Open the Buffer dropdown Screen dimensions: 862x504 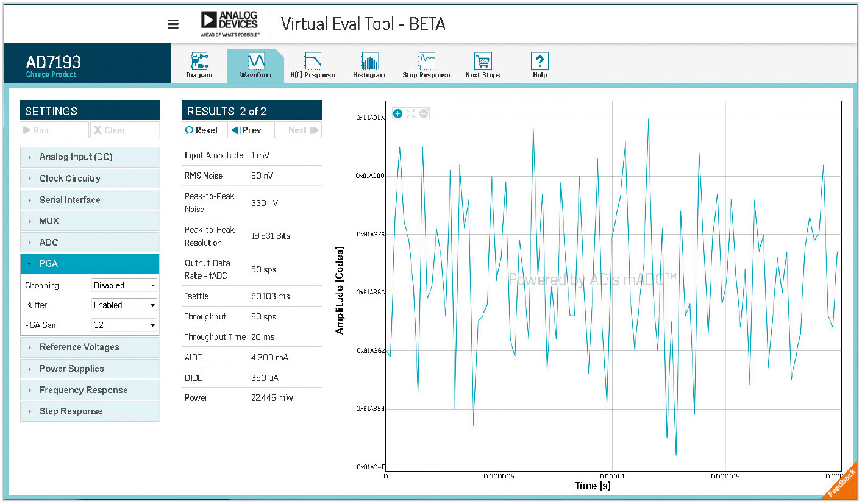(124, 305)
